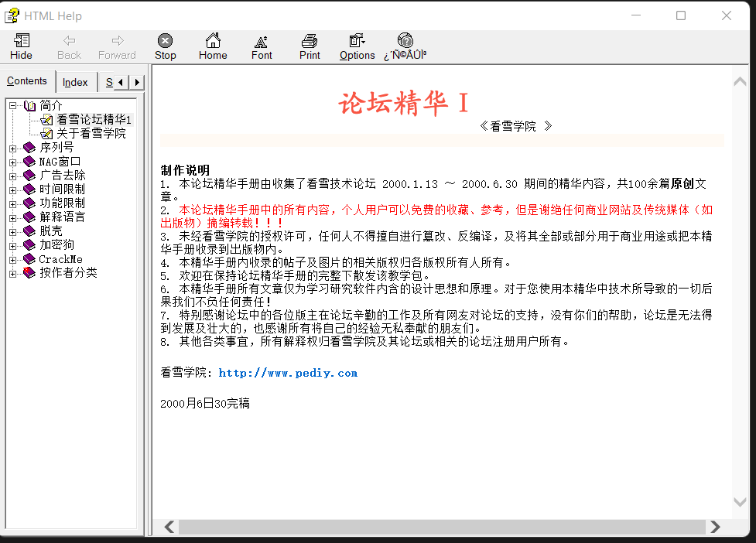The height and width of the screenshot is (543, 756).
Task: Expand the 功能限制 tree node
Action: coord(13,204)
